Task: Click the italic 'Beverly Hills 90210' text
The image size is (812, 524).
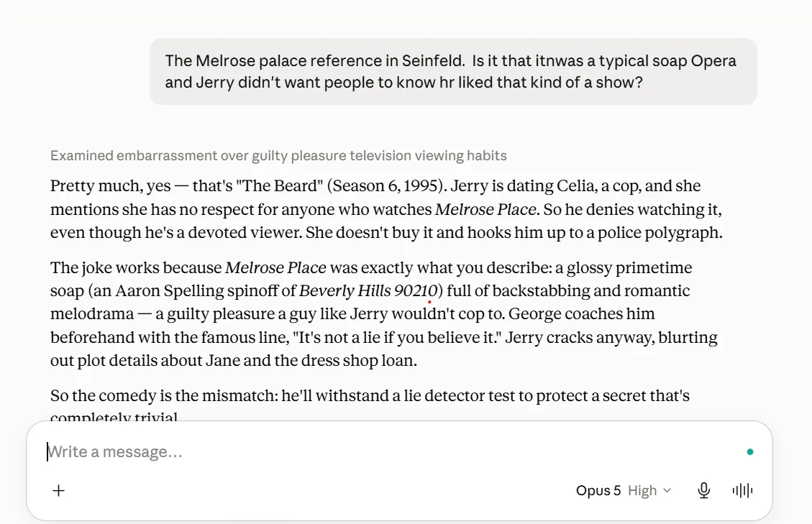Action: pyautogui.click(x=368, y=290)
